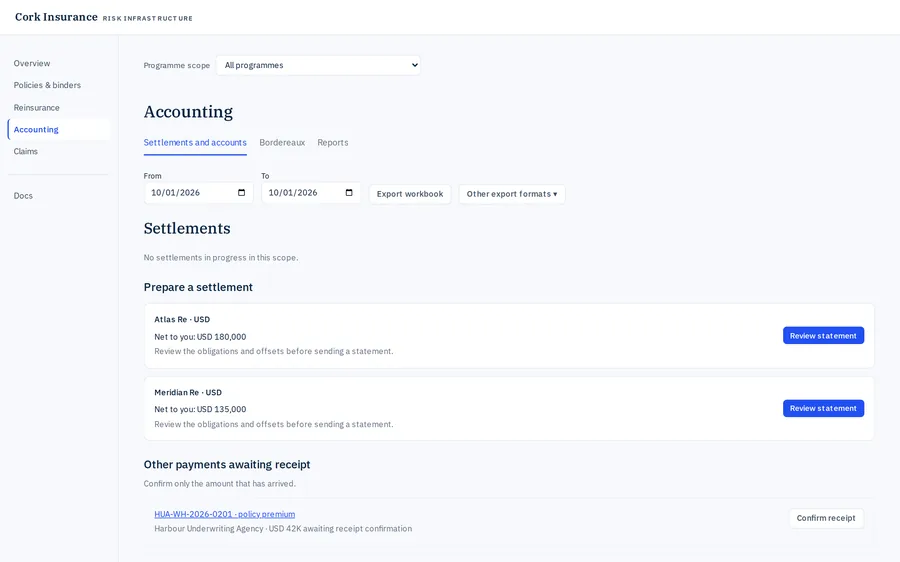The width and height of the screenshot is (900, 562).
Task: Review statement for Atlas Re
Action: point(823,336)
